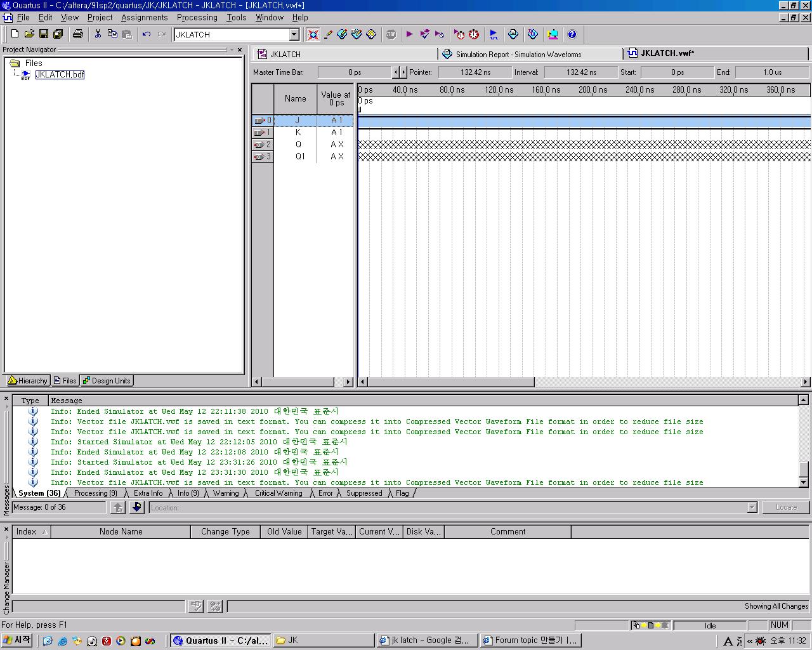
Task: Click the Open file folder icon
Action: tap(29, 34)
